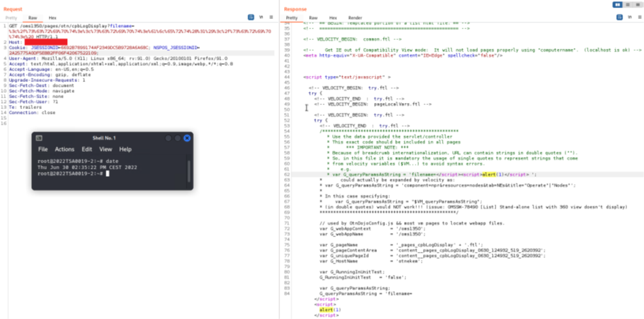This screenshot has width=644, height=319.
Task: Close the Shell No. 1 window
Action: tap(187, 138)
